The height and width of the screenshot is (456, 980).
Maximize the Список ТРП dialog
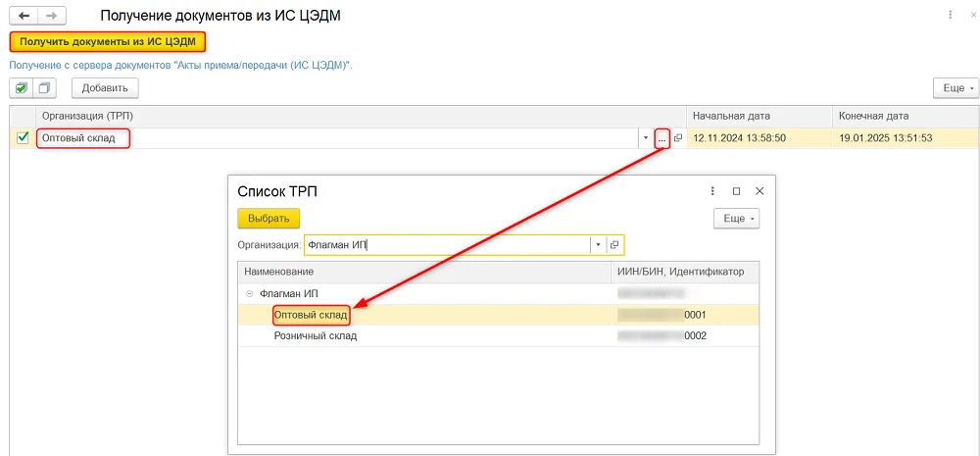click(736, 191)
